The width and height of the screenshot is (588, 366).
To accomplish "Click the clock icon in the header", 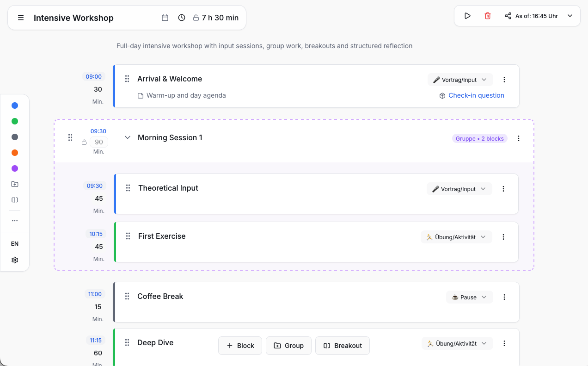I will 182,18.
